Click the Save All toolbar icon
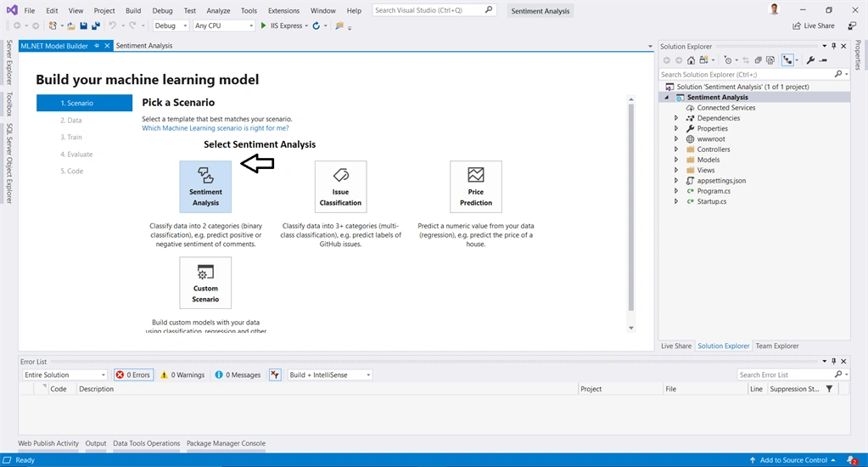 pos(95,25)
